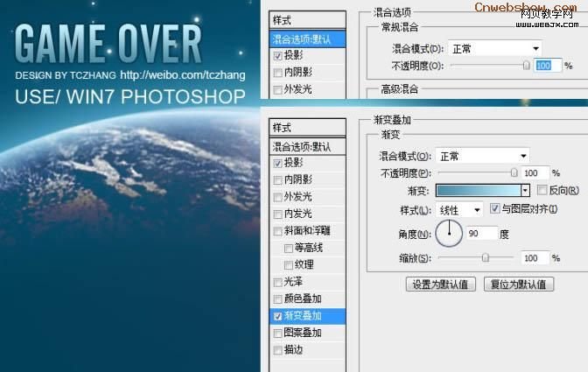This screenshot has height=372, width=588.
Task: Click the 角度(N) field showing 90
Action: coord(482,234)
